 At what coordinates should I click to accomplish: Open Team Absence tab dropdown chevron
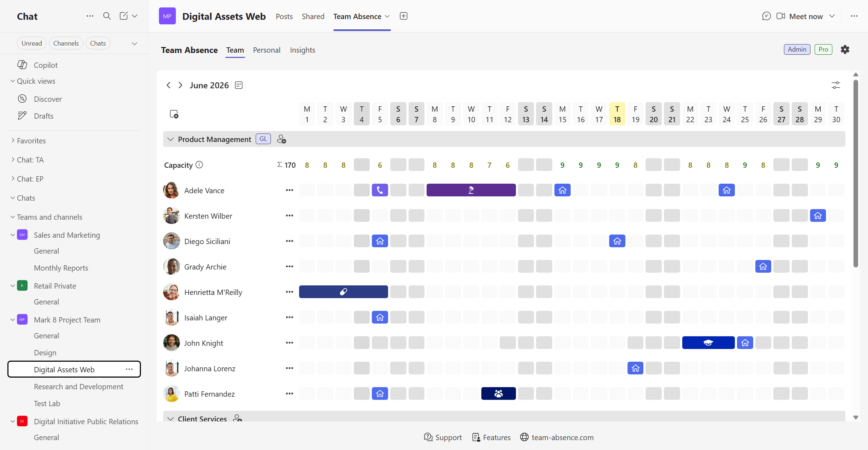tap(387, 17)
